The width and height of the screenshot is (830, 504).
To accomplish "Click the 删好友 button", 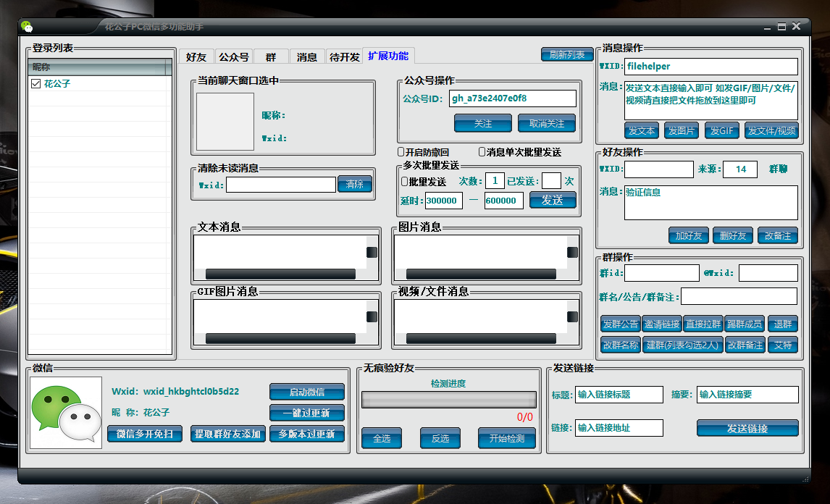I will click(x=733, y=235).
